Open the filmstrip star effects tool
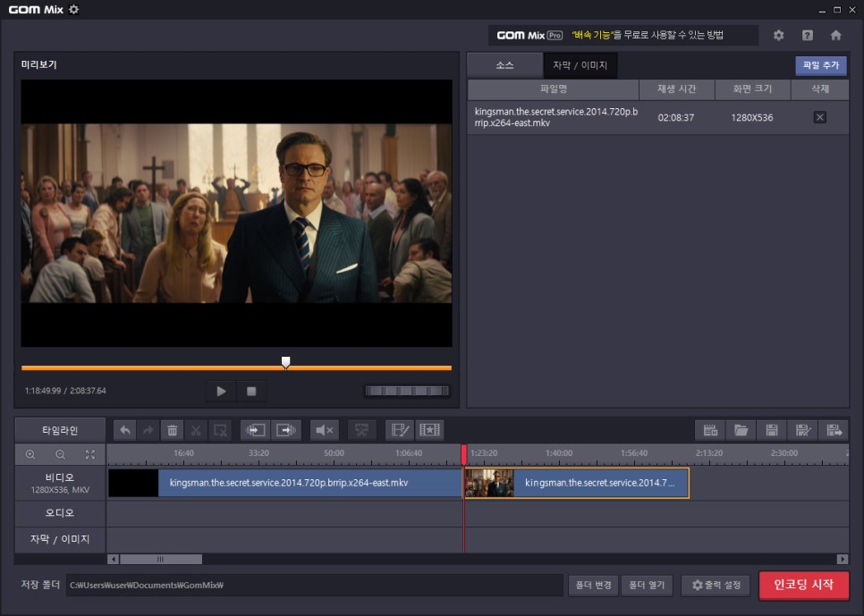This screenshot has height=616, width=864. 430,430
